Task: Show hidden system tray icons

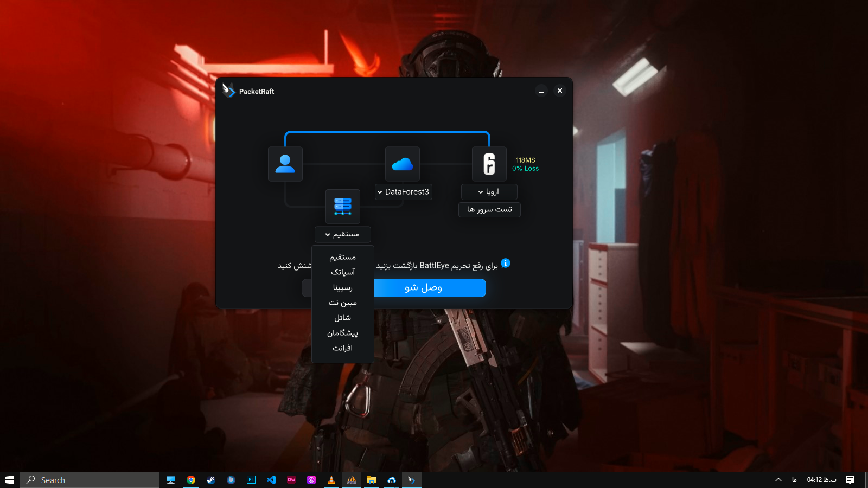Action: [x=778, y=480]
